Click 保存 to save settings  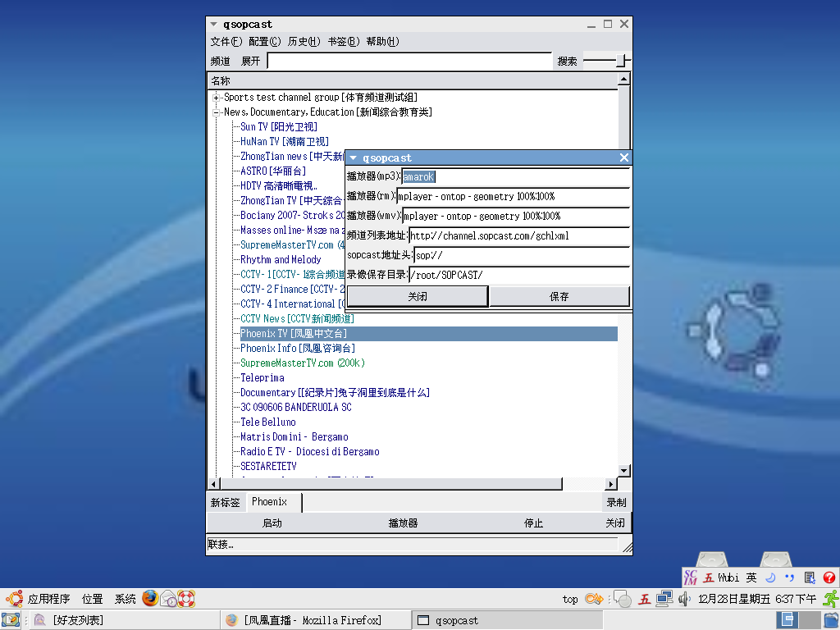point(559,296)
